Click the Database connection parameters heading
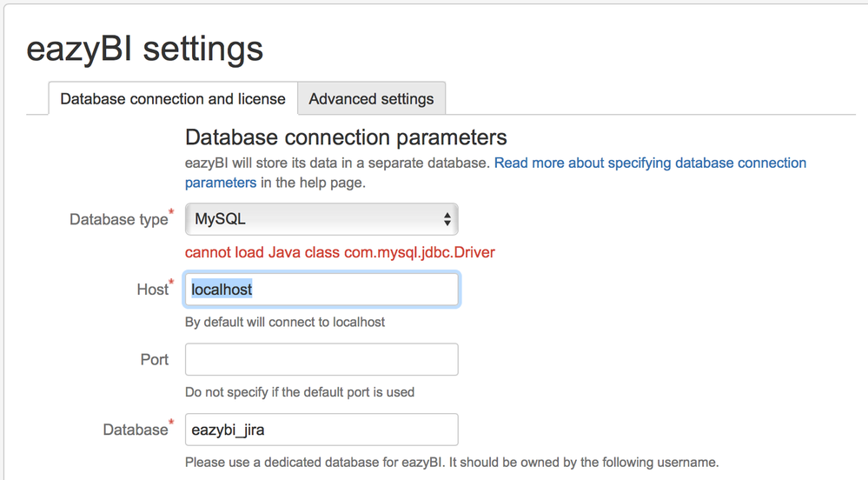This screenshot has width=868, height=480. pos(346,137)
